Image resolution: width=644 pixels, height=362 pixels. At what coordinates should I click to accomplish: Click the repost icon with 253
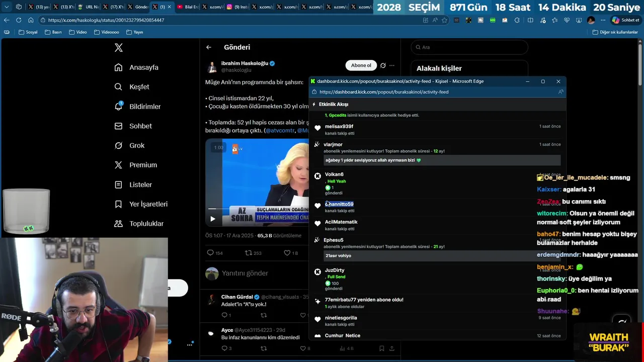coord(248,253)
